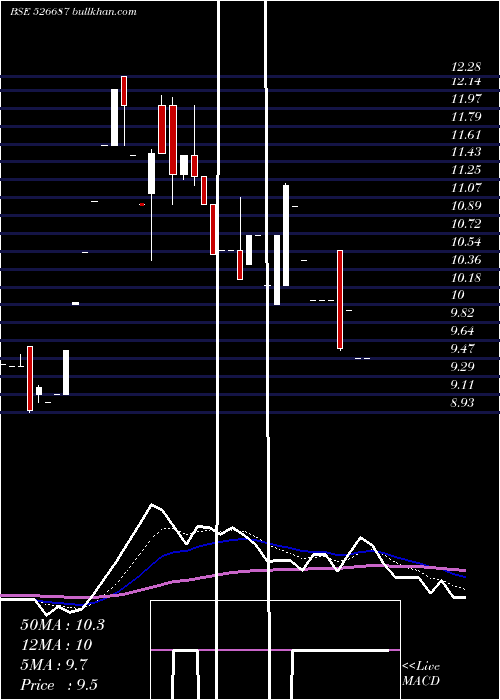Click the BSE 526687 bullkhan.com title text
The image size is (500, 700).
tap(74, 12)
